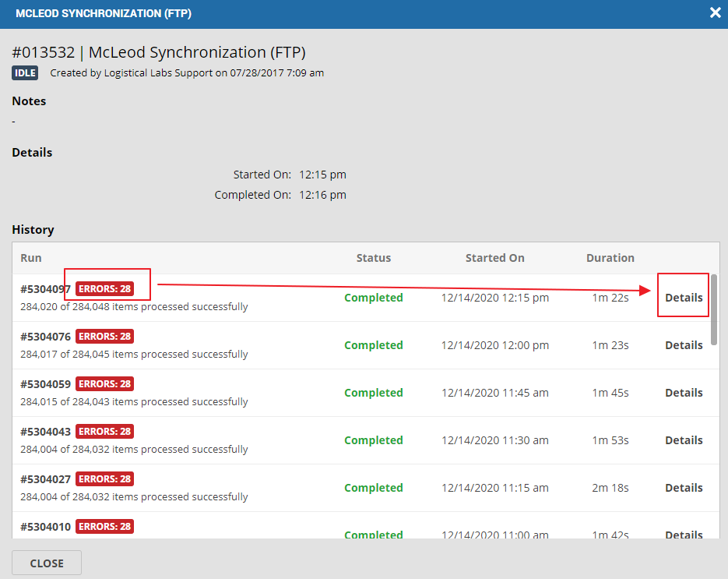Click start time 12/14/2020 11:30 am

495,440
